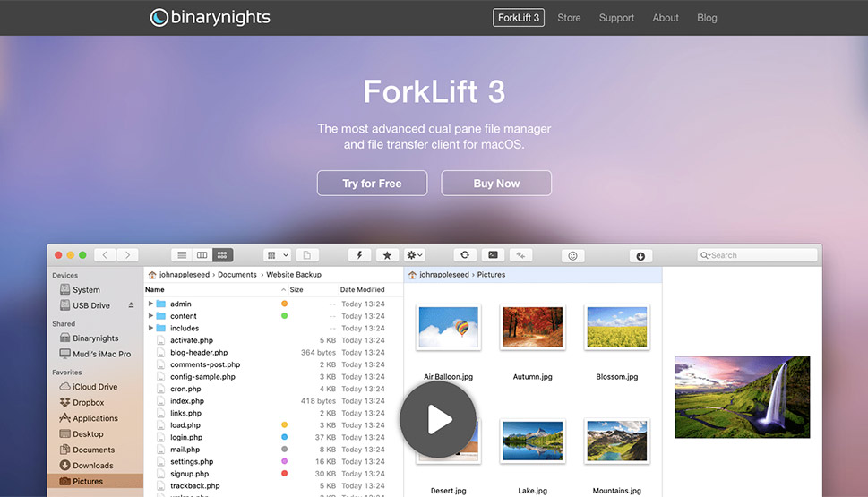Click the Try for Free button
Screen dimensions: 868x497
click(x=372, y=184)
